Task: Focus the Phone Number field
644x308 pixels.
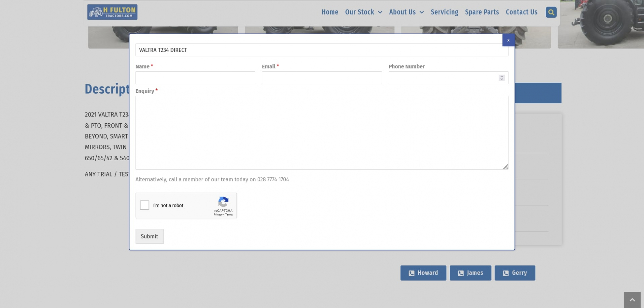Action: pos(448,78)
